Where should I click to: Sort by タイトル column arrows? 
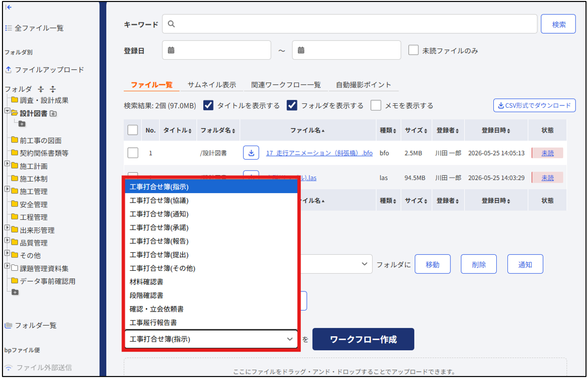[190, 131]
